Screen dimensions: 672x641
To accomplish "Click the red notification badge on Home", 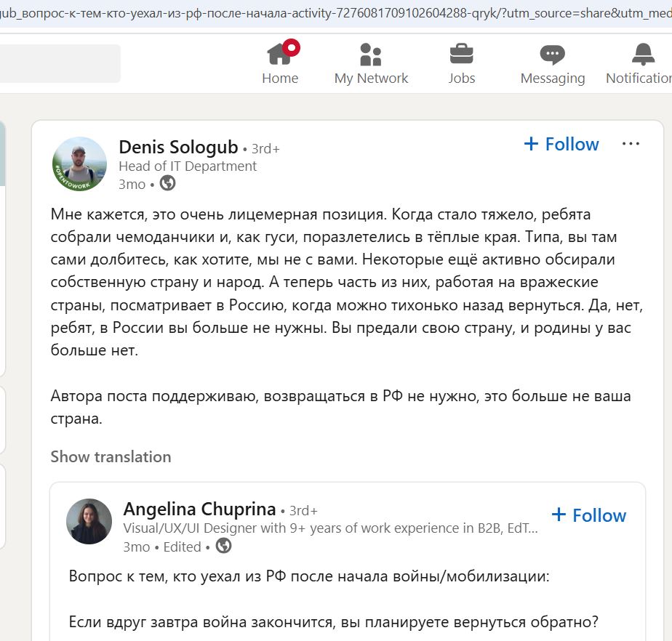I will point(292,47).
